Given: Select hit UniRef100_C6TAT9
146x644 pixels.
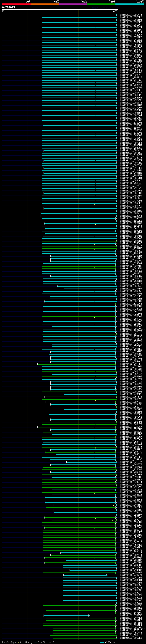Looking at the screenshot, I should (131, 334).
